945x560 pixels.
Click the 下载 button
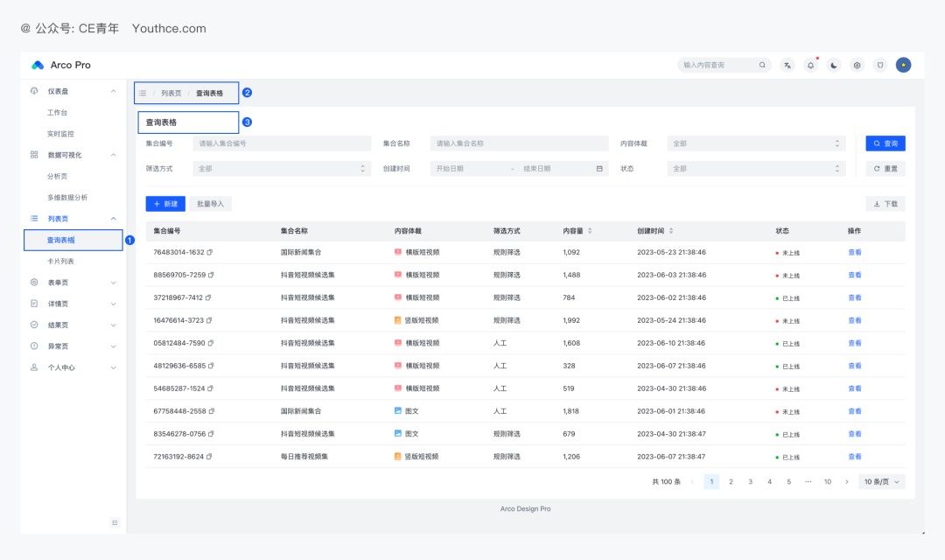[885, 204]
